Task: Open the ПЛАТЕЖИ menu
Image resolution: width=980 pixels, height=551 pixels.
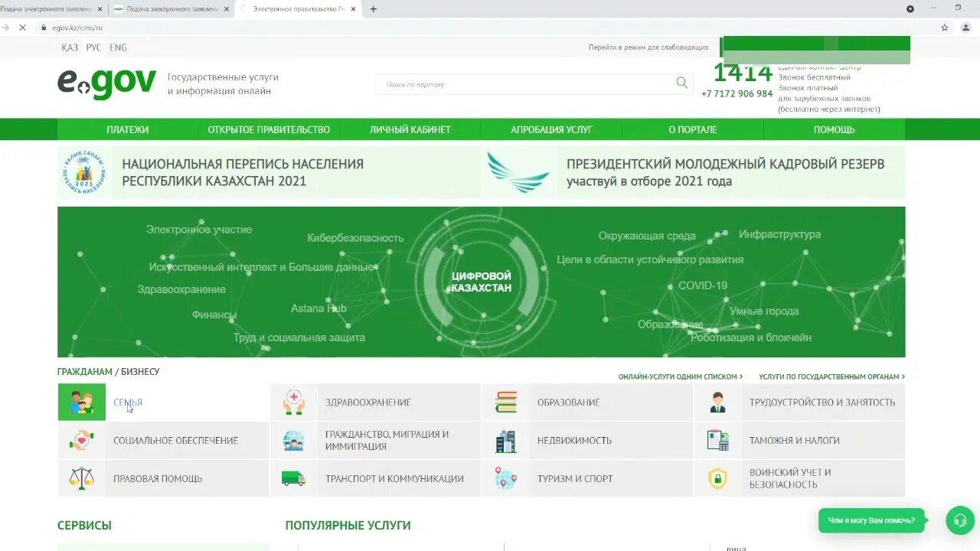Action: pyautogui.click(x=127, y=129)
